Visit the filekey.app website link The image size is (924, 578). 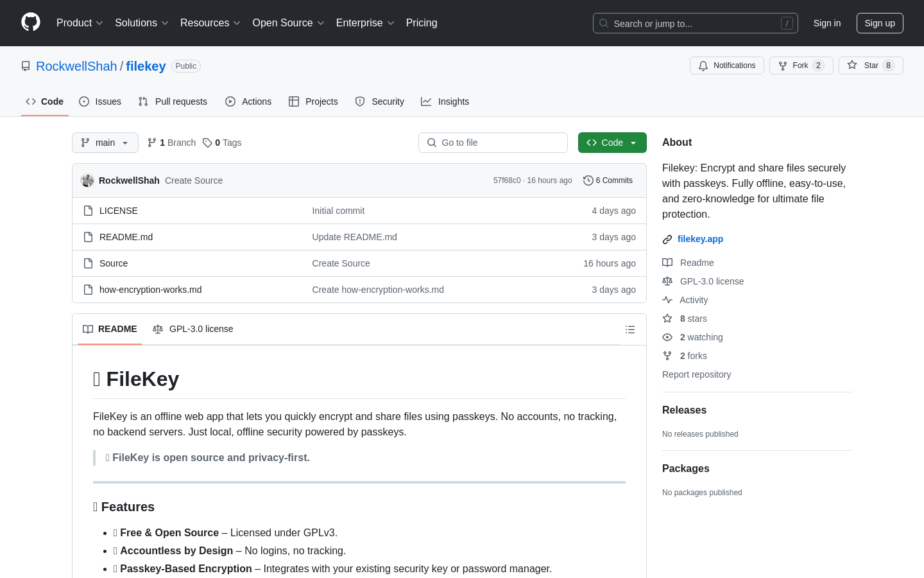700,239
